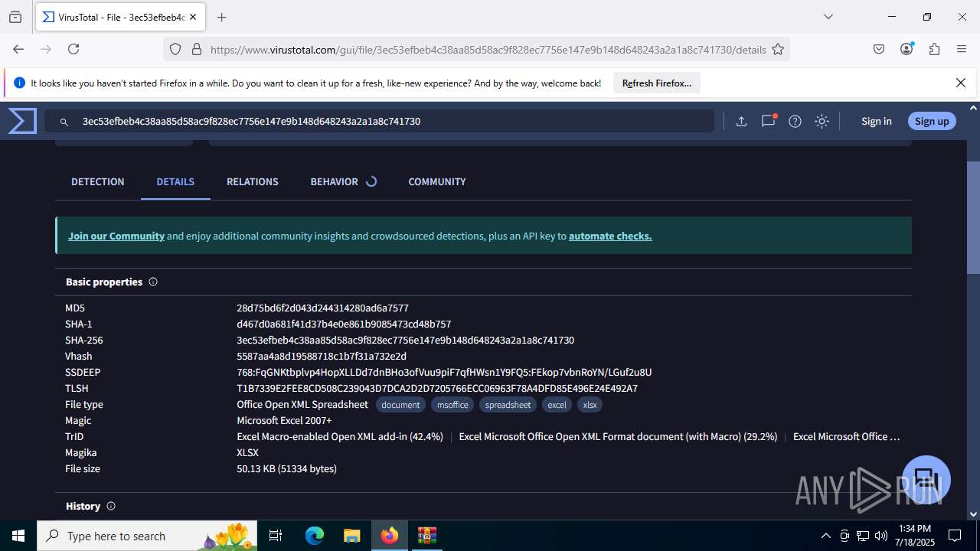This screenshot has height=551, width=980.
Task: Open Save to Pocket icon
Action: (x=879, y=49)
